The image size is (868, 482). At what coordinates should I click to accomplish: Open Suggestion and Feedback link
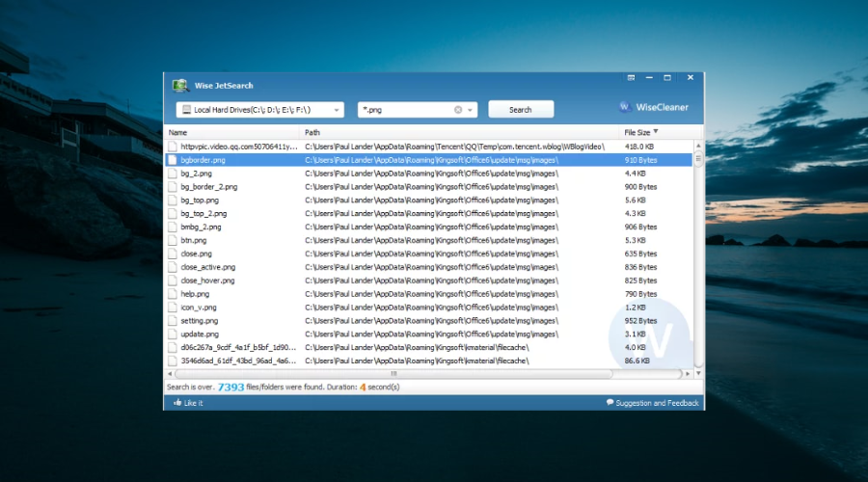(653, 403)
